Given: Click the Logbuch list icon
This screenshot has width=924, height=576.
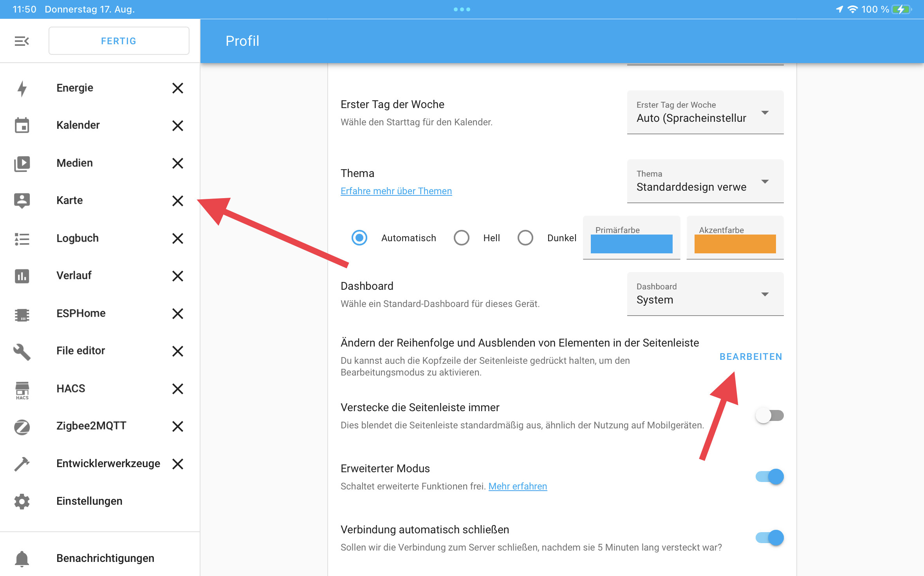Looking at the screenshot, I should 22,238.
